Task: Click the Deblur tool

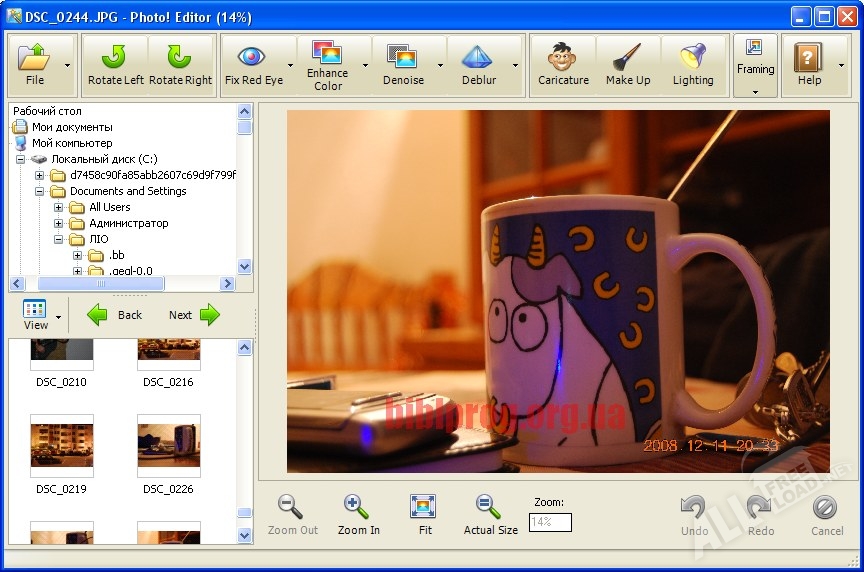Action: click(x=478, y=65)
